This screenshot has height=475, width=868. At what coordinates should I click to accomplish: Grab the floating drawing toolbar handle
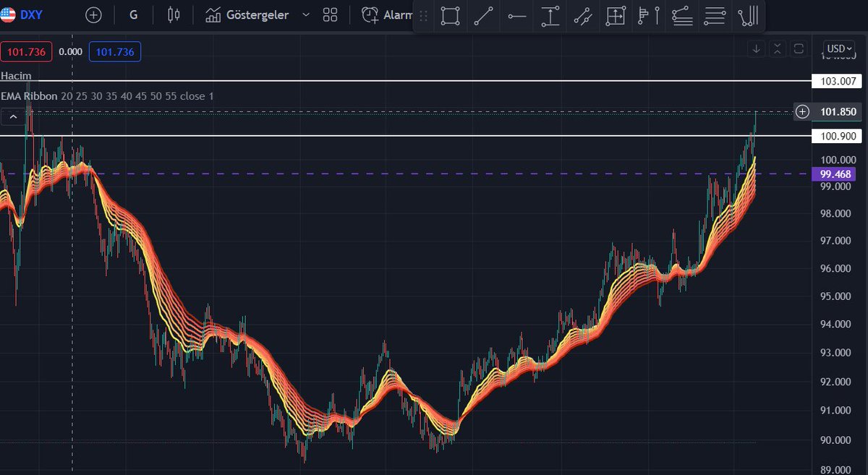pyautogui.click(x=424, y=16)
